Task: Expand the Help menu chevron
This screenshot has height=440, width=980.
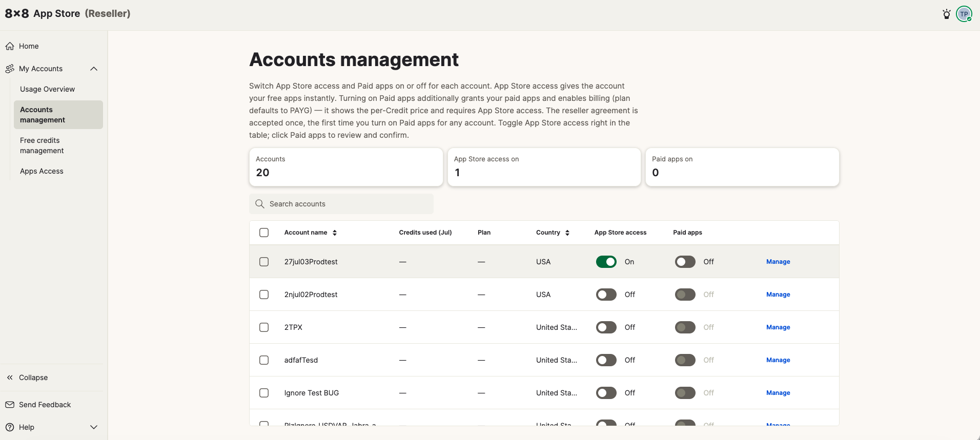Action: pyautogui.click(x=94, y=427)
